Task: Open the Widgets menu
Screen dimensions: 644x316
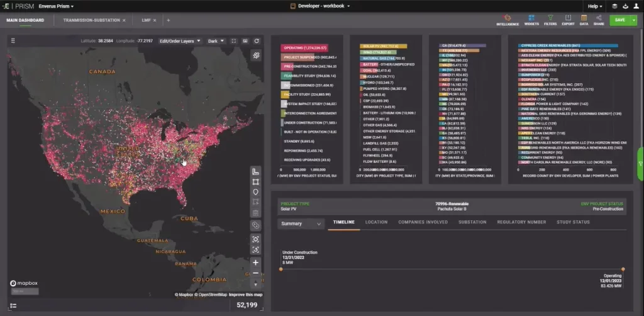Action: pos(531,20)
